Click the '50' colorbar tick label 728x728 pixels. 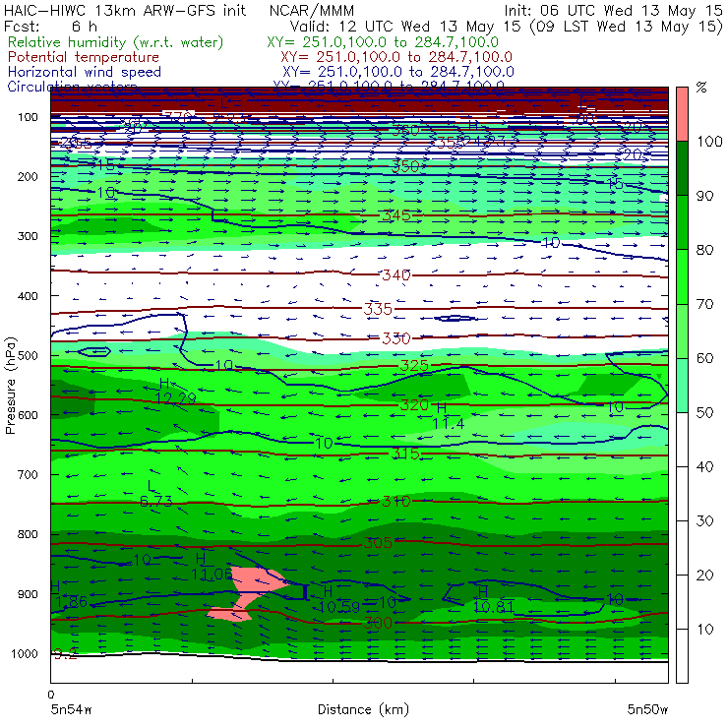pyautogui.click(x=704, y=413)
